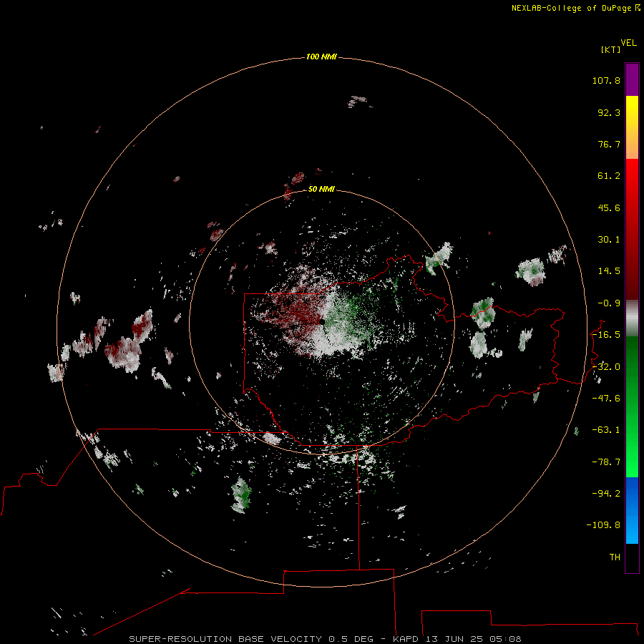Click the -78.7 legend value
This screenshot has width=644, height=644.
coord(606,462)
